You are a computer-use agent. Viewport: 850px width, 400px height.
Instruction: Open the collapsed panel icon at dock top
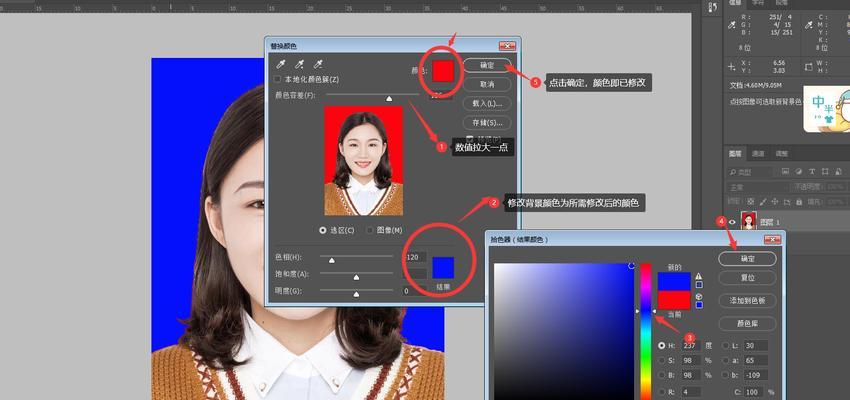coord(713,7)
